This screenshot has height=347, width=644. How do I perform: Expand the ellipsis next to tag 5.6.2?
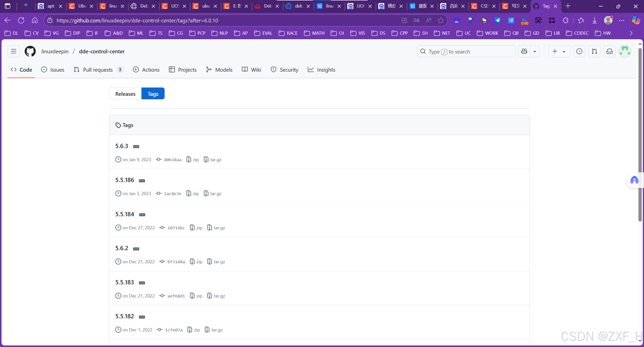[136, 249]
